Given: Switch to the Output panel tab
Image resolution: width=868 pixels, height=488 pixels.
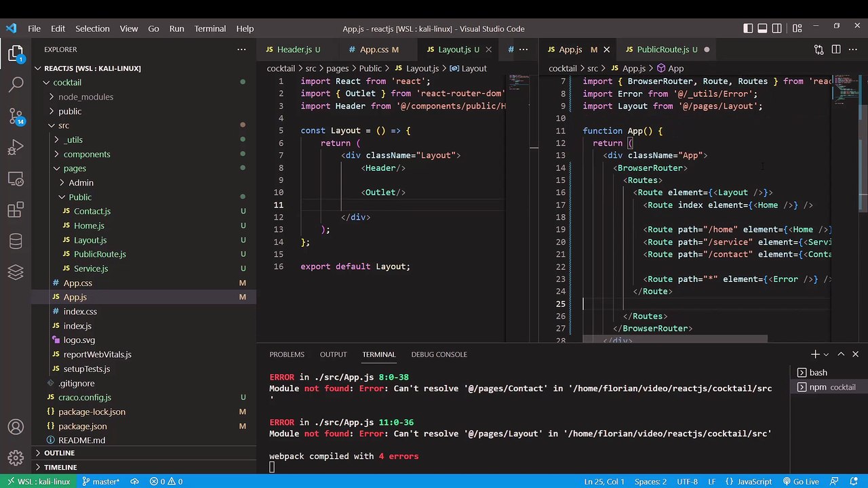Looking at the screenshot, I should click(x=333, y=354).
